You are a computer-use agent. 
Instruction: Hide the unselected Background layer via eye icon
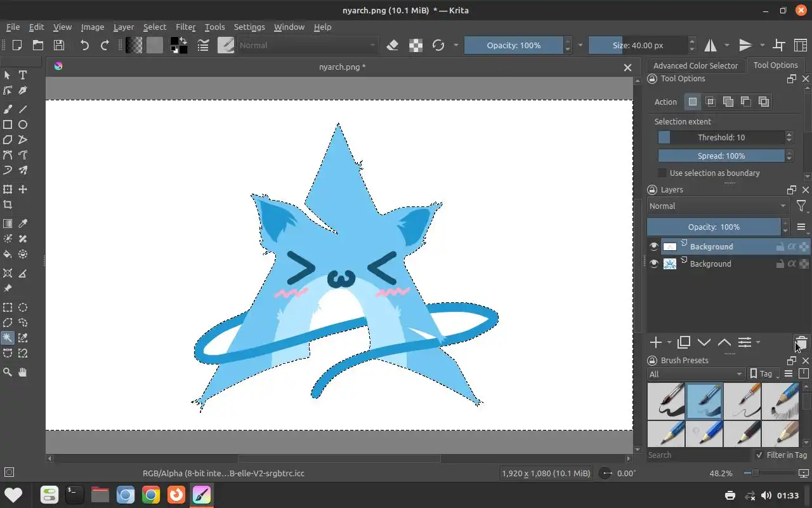tap(653, 264)
